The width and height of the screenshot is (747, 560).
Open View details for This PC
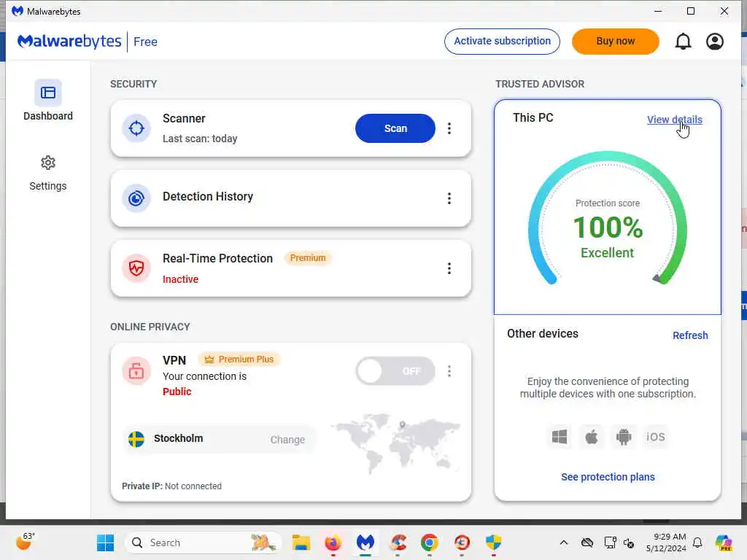click(675, 120)
